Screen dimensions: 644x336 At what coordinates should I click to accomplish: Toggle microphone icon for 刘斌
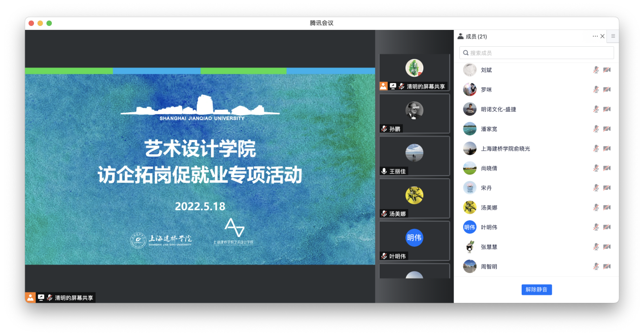[596, 70]
